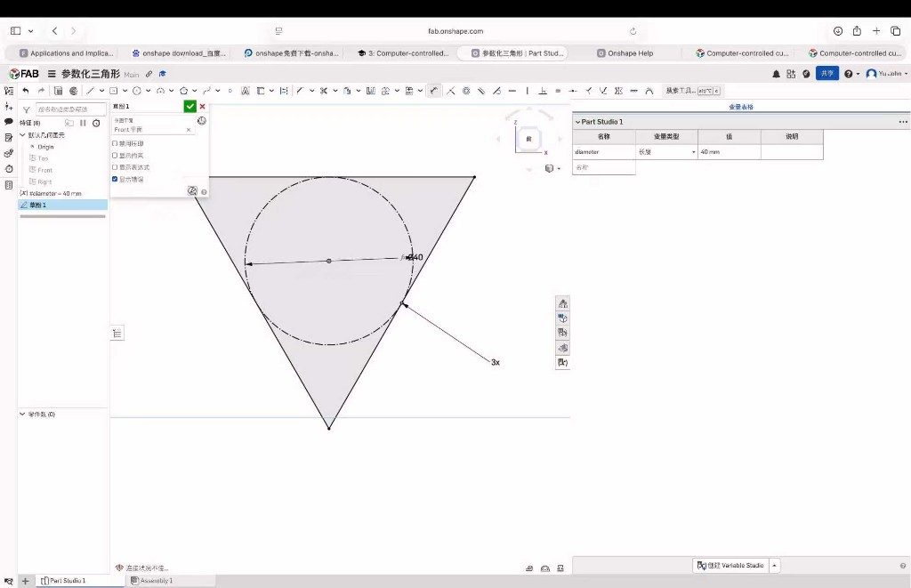
Task: Select the sketch Text tool
Action: [x=246, y=91]
